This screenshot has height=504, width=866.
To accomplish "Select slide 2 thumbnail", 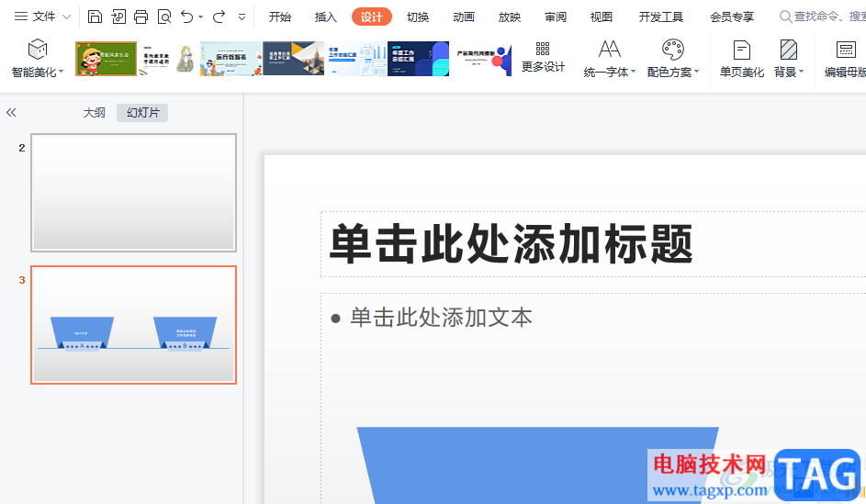I will click(134, 193).
